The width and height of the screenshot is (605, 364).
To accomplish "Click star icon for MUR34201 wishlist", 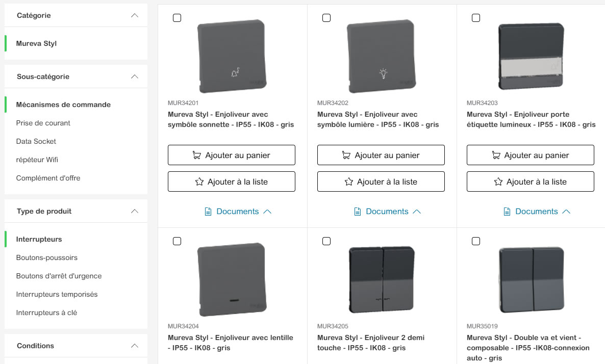I will [199, 181].
